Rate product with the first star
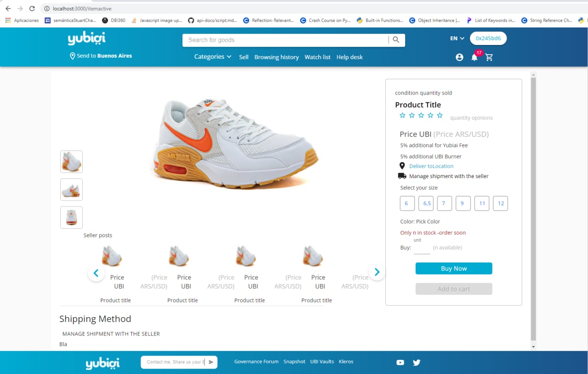This screenshot has height=374, width=588. [x=402, y=115]
